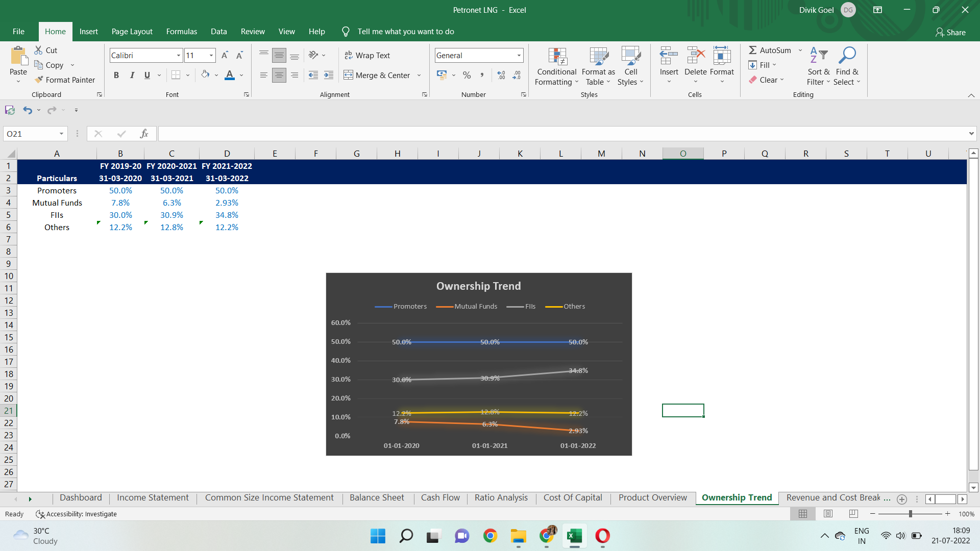Open Conditional Formatting menu
Screen dimensions: 980x551
[x=556, y=67]
